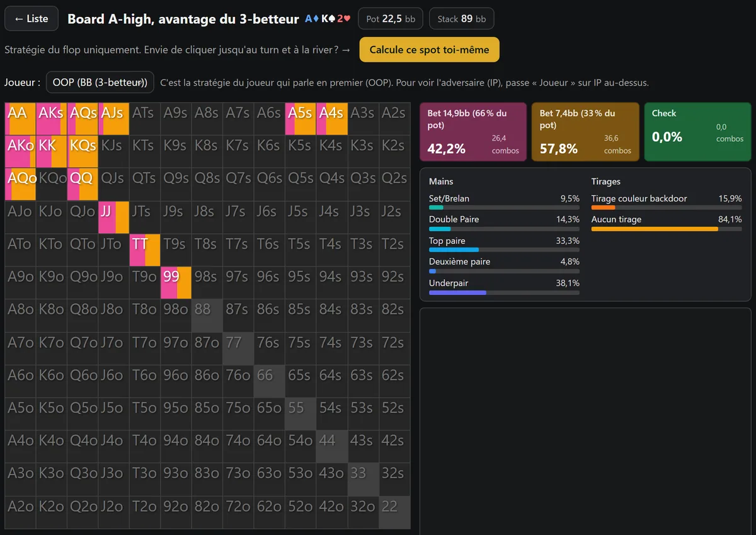Click the 54s hand cell
Image resolution: width=756 pixels, height=535 pixels.
point(332,413)
